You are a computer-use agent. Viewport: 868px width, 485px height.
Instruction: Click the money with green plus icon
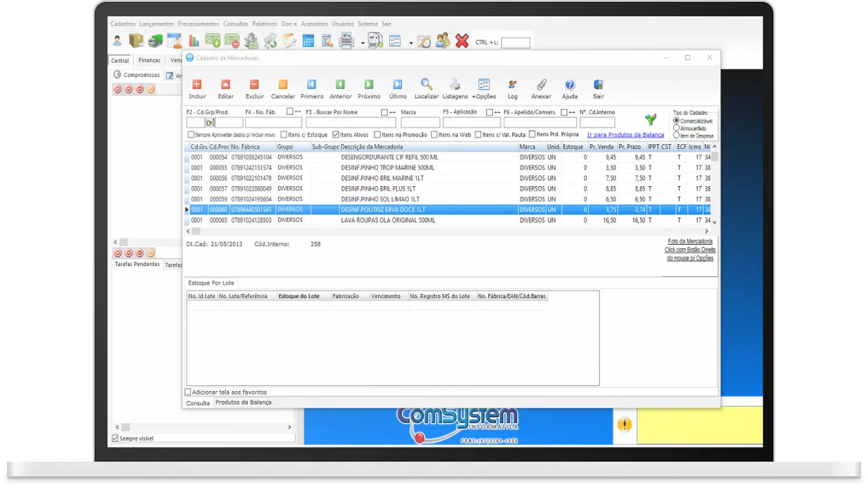click(213, 41)
